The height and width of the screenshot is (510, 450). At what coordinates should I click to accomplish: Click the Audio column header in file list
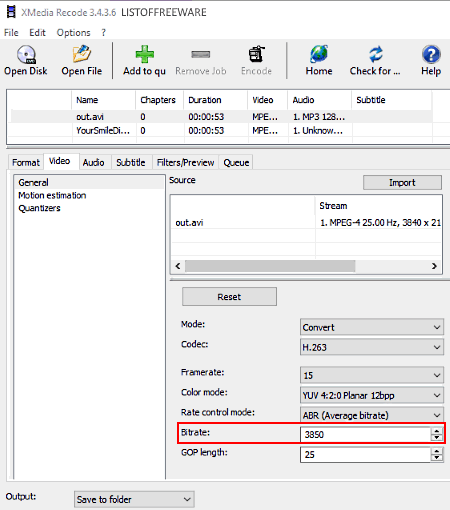[x=319, y=100]
